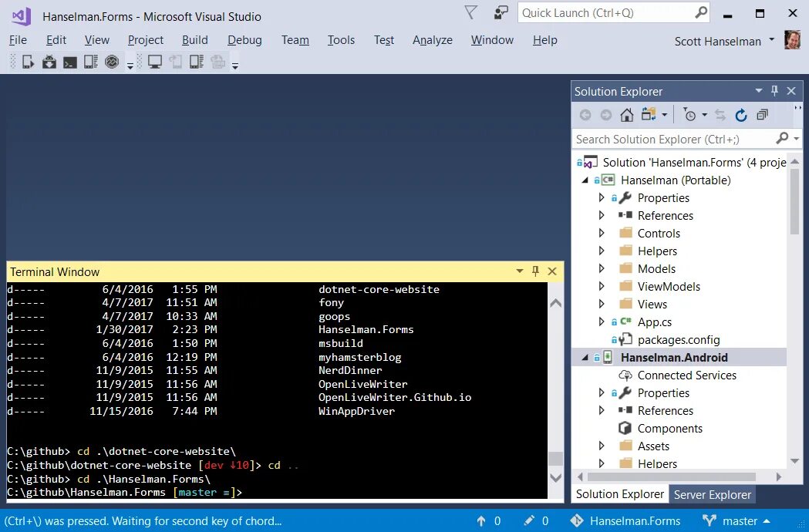Click the Sync with Active Document icon
The height and width of the screenshot is (532, 809).
pos(720,115)
